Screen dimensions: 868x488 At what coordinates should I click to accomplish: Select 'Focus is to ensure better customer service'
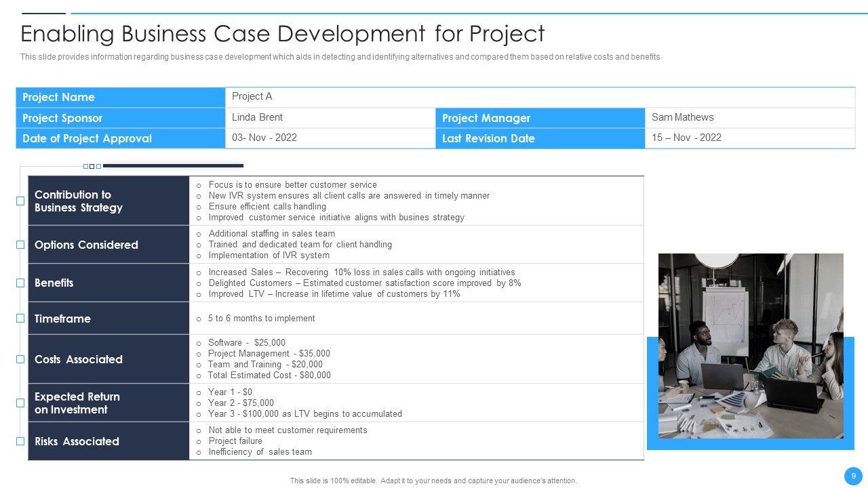click(x=292, y=185)
